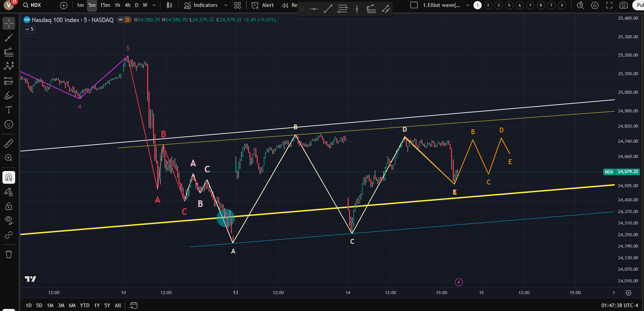The width and height of the screenshot is (644, 311).
Task: Toggle lock all drawings
Action: [9, 206]
